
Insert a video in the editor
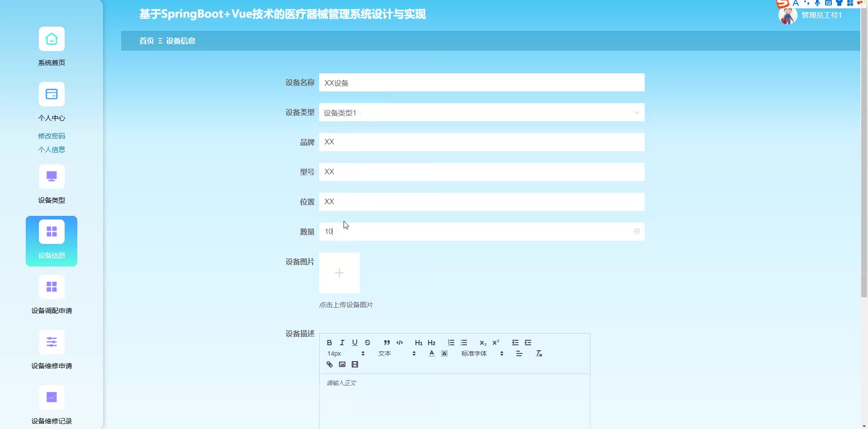[x=355, y=364]
